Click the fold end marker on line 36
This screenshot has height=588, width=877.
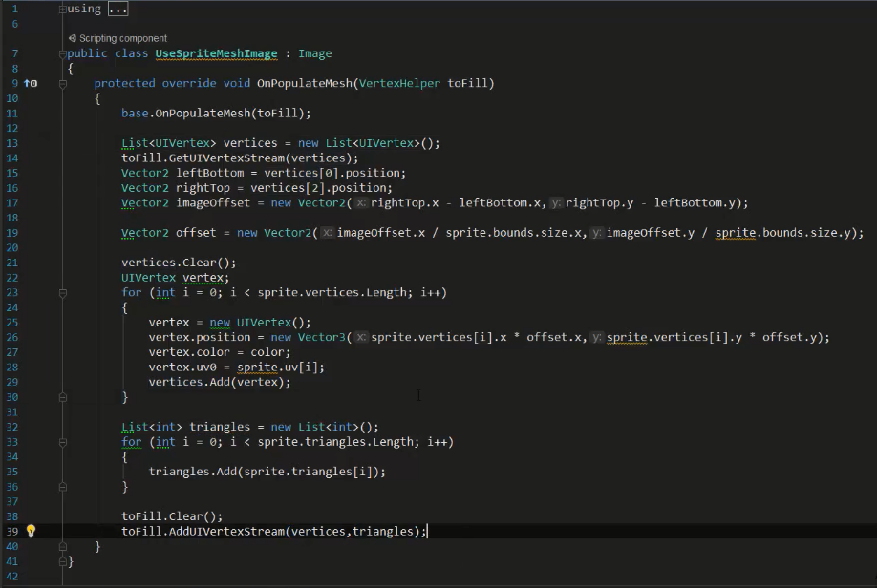tap(63, 487)
